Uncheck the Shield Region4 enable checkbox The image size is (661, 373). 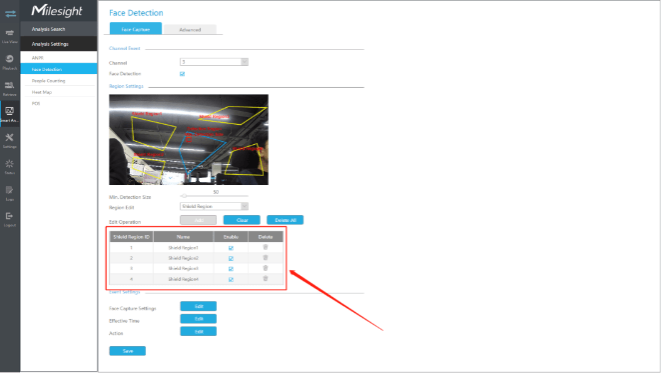click(x=231, y=279)
